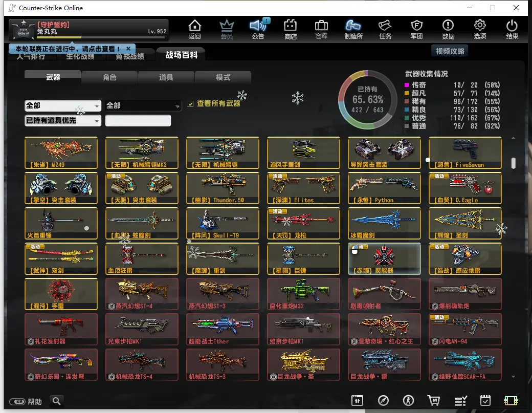The image size is (532, 413).
Task: Open the 已持有道具优先 sort dropdown
Action: 63,120
